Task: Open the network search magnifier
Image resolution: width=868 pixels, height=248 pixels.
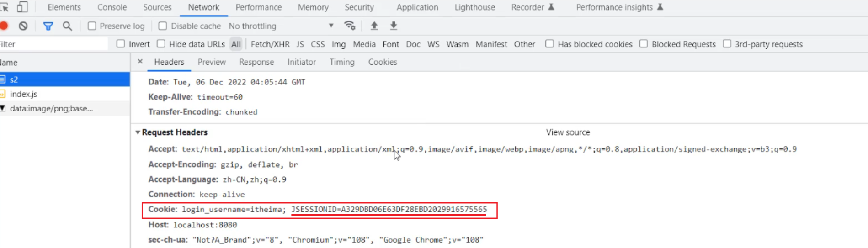Action: (67, 26)
